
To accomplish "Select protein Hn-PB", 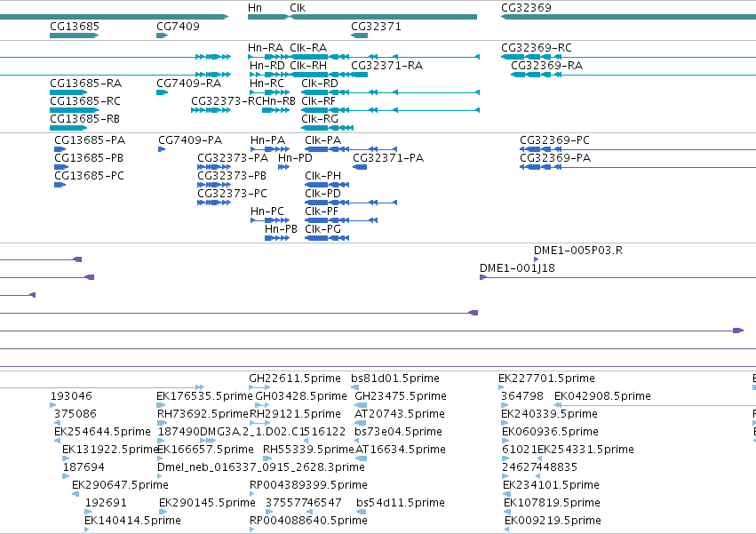I will 281,229.
